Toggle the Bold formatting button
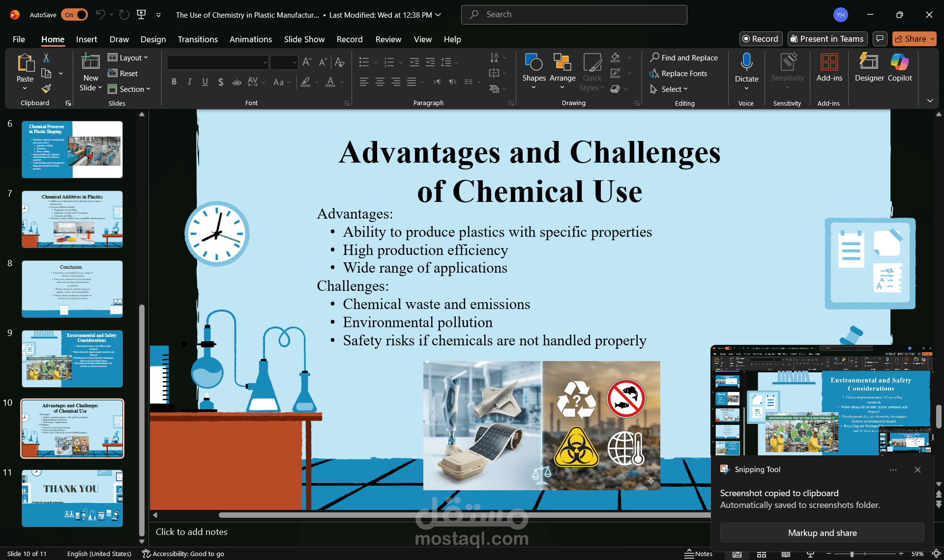The image size is (944, 560). pyautogui.click(x=174, y=82)
